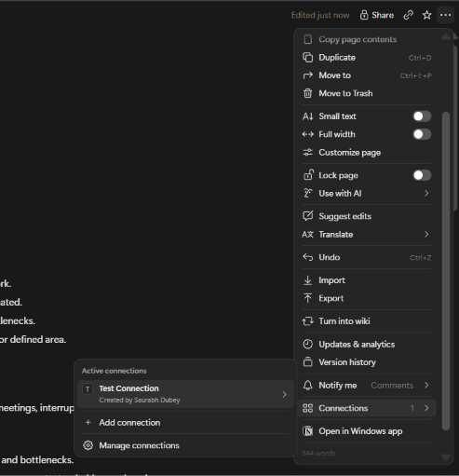The image size is (459, 476).
Task: Expand the Use with AI submenu arrow
Action: click(426, 193)
